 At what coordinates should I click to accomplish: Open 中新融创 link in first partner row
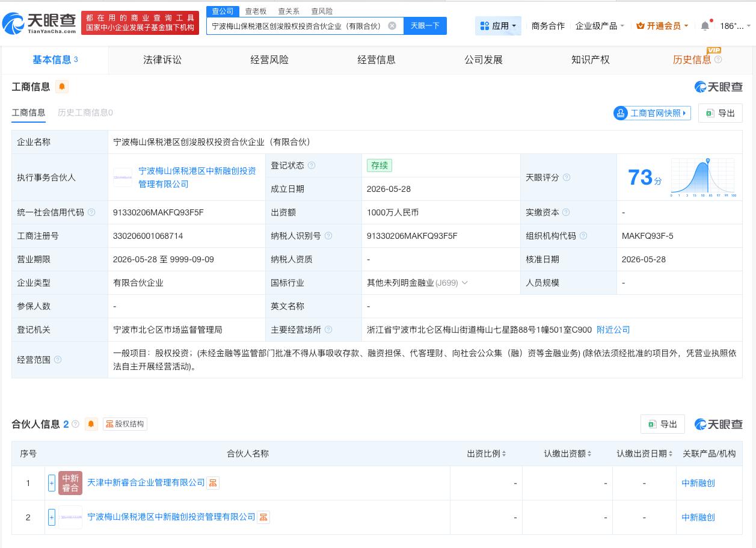(x=698, y=483)
